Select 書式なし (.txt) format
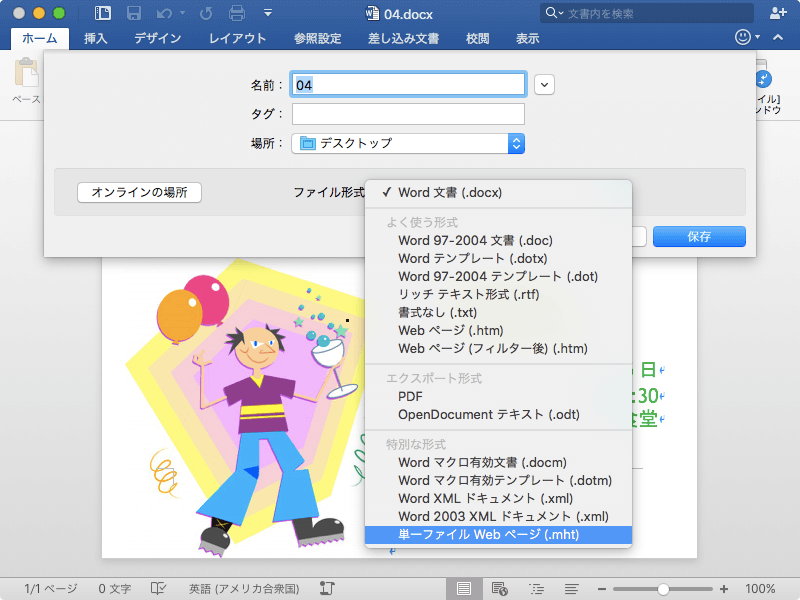Image resolution: width=800 pixels, height=600 pixels. coord(498,312)
